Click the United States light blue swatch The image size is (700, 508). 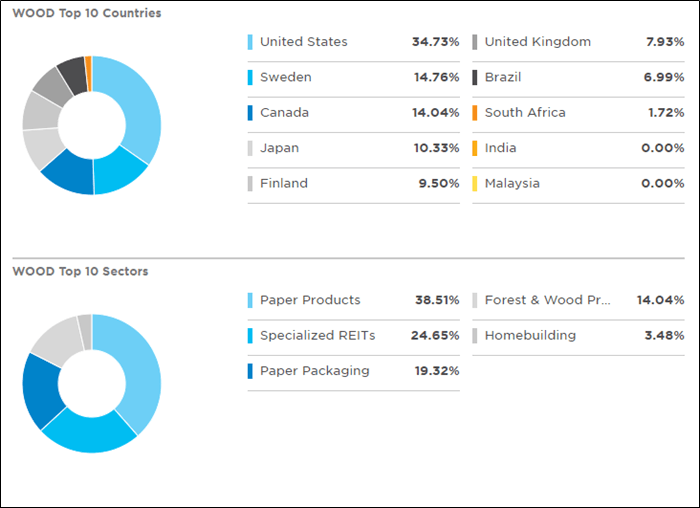250,42
